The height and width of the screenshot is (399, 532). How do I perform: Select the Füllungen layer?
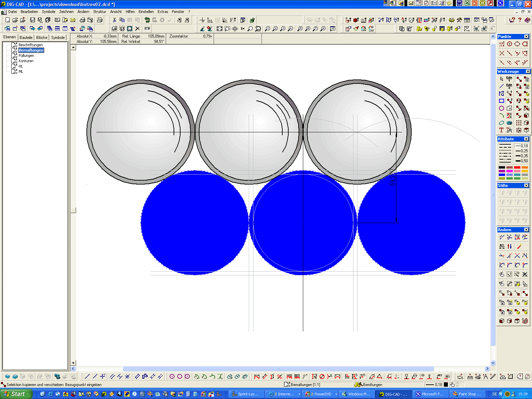[x=26, y=56]
